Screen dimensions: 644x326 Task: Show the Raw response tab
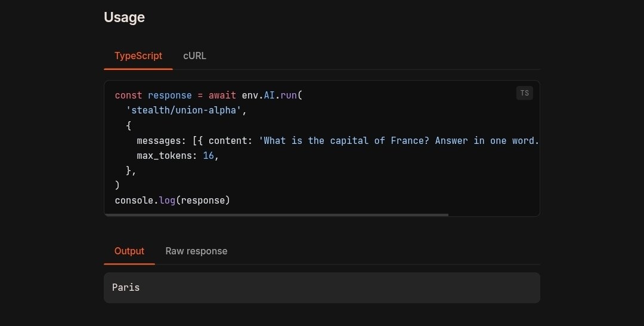point(196,251)
